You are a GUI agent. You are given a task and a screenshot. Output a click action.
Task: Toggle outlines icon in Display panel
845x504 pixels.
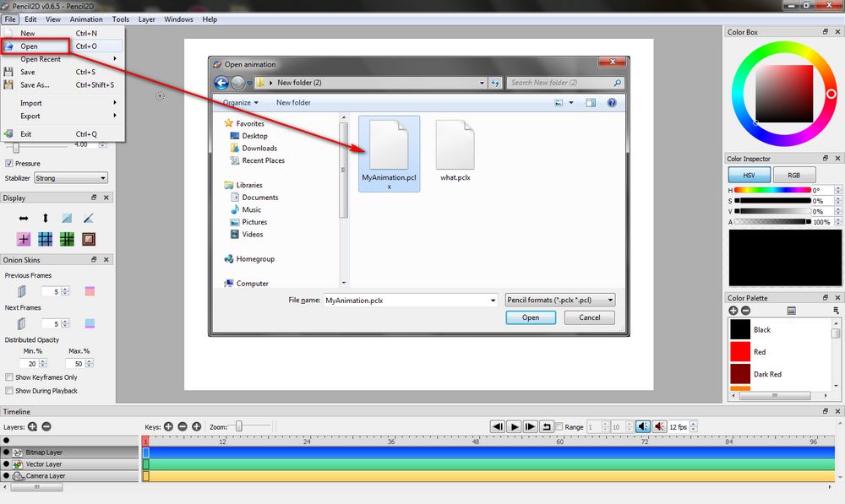pyautogui.click(x=89, y=218)
